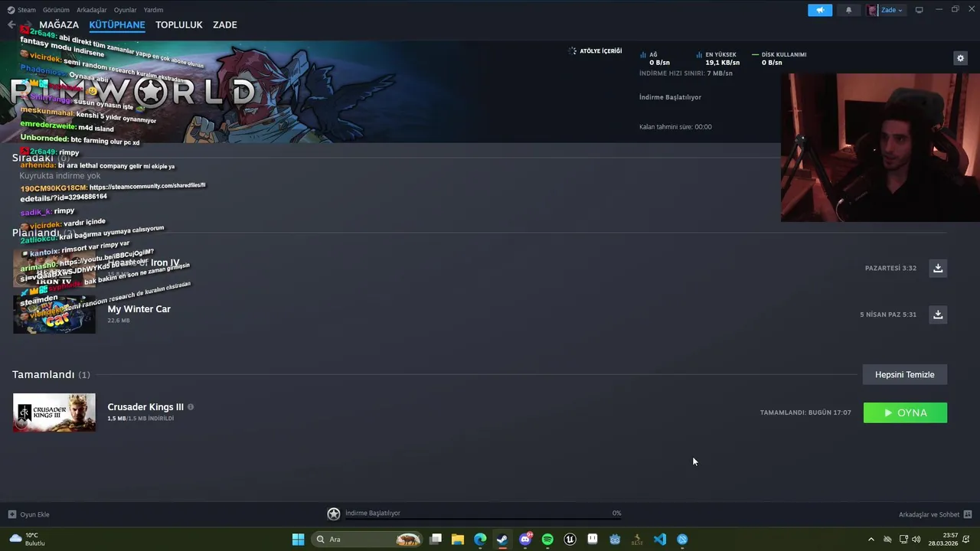Screen dimensions: 980x551
Task: Show hidden system tray icons
Action: click(x=871, y=540)
